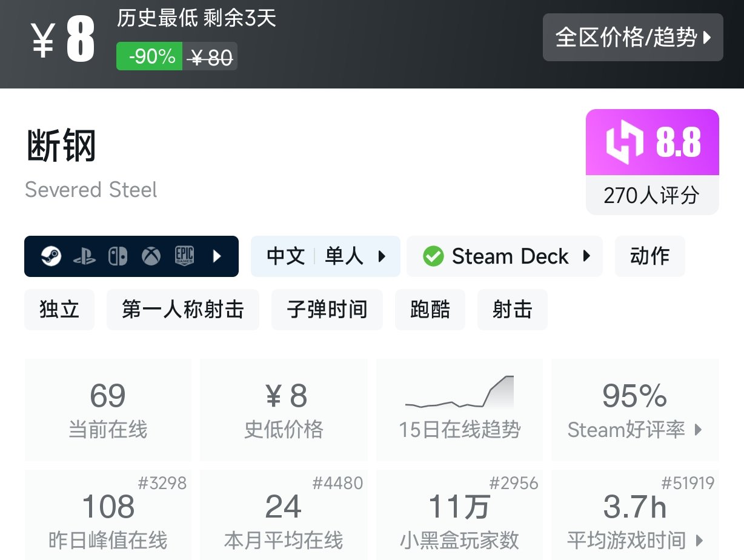Click the green Steam Deck verified checkmark
This screenshot has height=560, width=744.
(x=433, y=256)
